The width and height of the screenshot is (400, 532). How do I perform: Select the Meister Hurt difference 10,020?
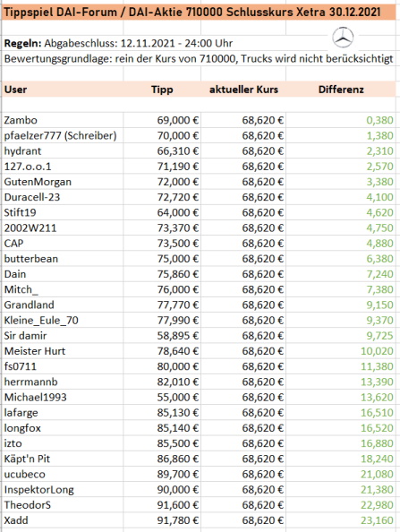(x=377, y=351)
